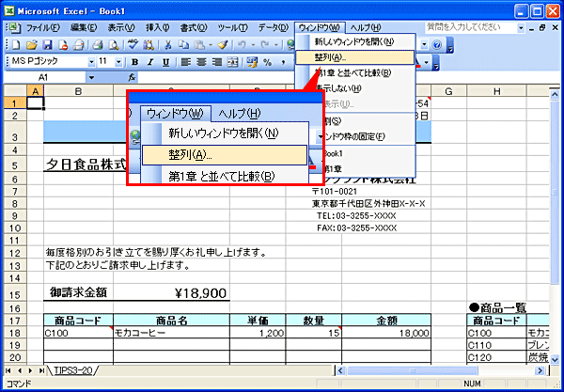The image size is (564, 392).
Task: Click the Undo arrow icon
Action: click(243, 45)
